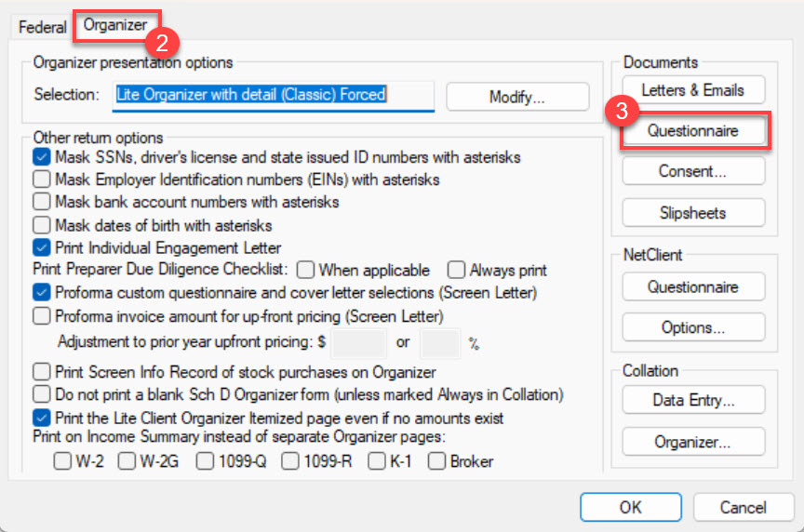Click Questionnaire button under Documents
The height and width of the screenshot is (532, 804).
692,131
